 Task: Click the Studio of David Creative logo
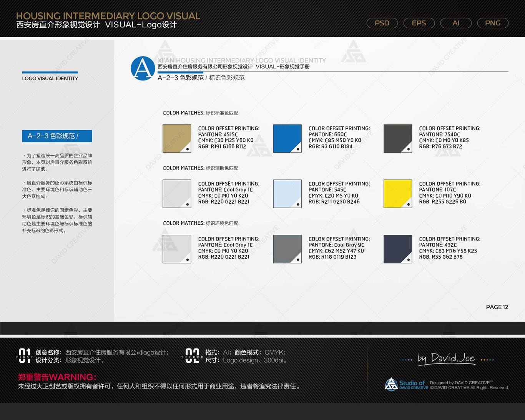click(406, 384)
